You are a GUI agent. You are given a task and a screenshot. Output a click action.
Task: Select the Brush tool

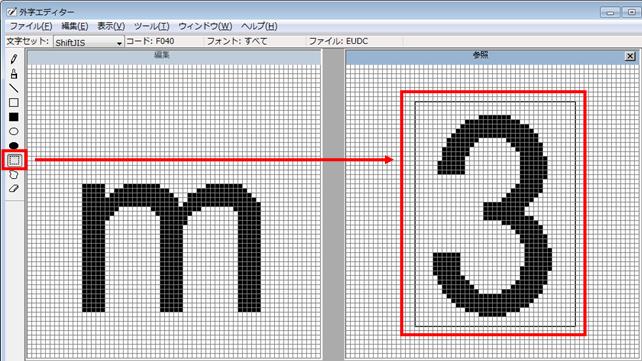[x=14, y=74]
